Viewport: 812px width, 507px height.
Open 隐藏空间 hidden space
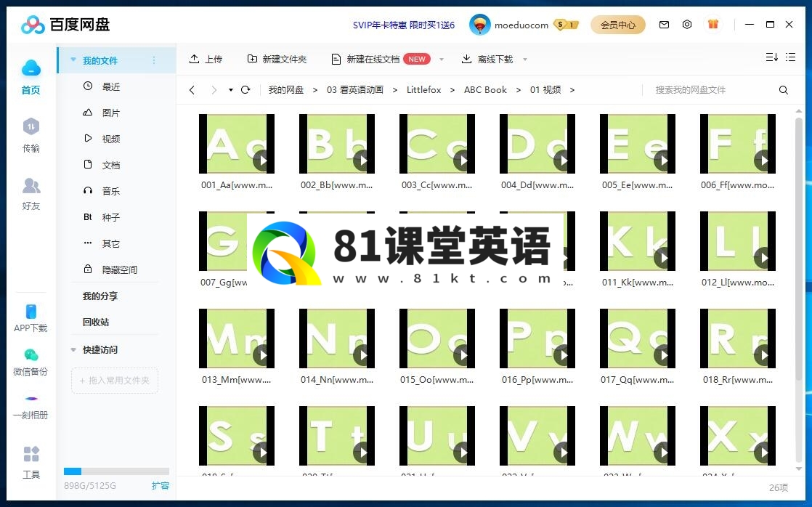click(110, 269)
